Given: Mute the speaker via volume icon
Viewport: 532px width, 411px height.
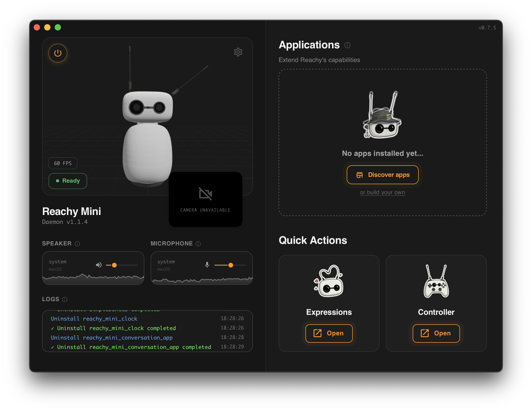Looking at the screenshot, I should click(x=99, y=265).
